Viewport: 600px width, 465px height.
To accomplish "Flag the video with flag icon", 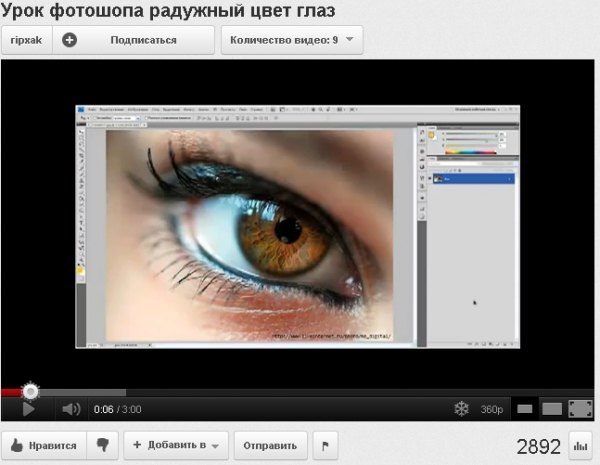I will tap(325, 445).
